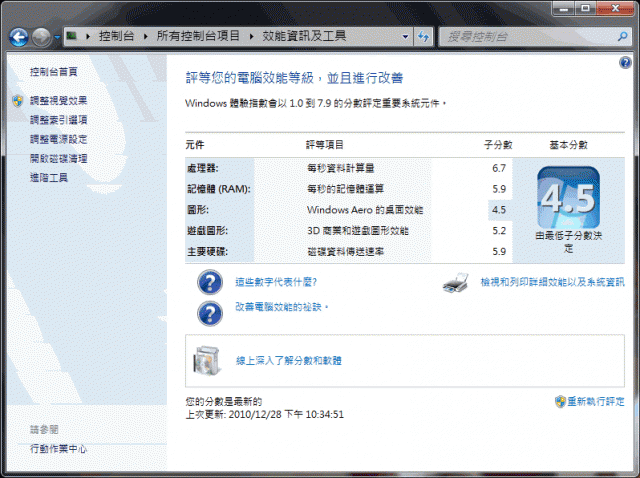Image resolution: width=640 pixels, height=478 pixels.
Task: Click the 上次更新 date text
Action: pos(264,415)
